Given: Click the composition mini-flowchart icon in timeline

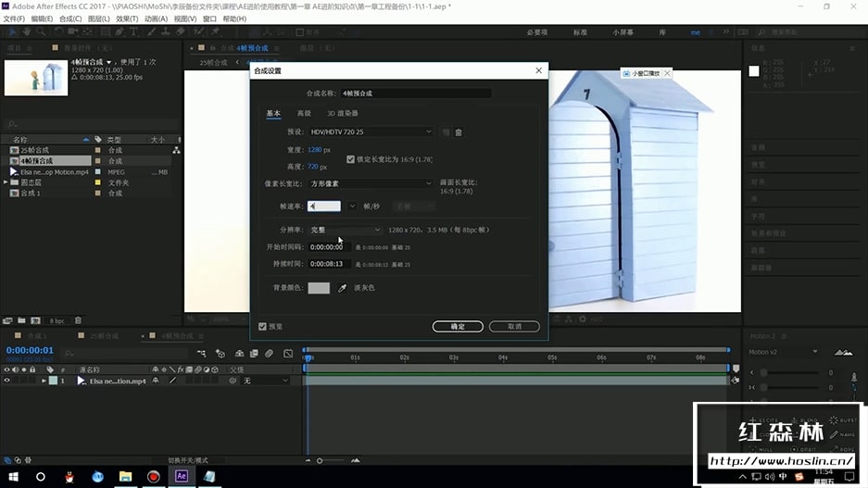Looking at the screenshot, I should point(202,354).
